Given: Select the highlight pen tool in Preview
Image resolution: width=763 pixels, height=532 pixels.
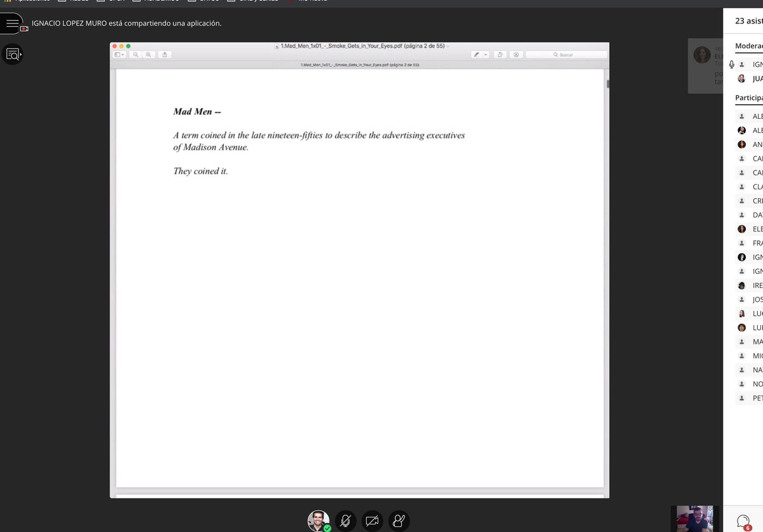Looking at the screenshot, I should pos(476,55).
